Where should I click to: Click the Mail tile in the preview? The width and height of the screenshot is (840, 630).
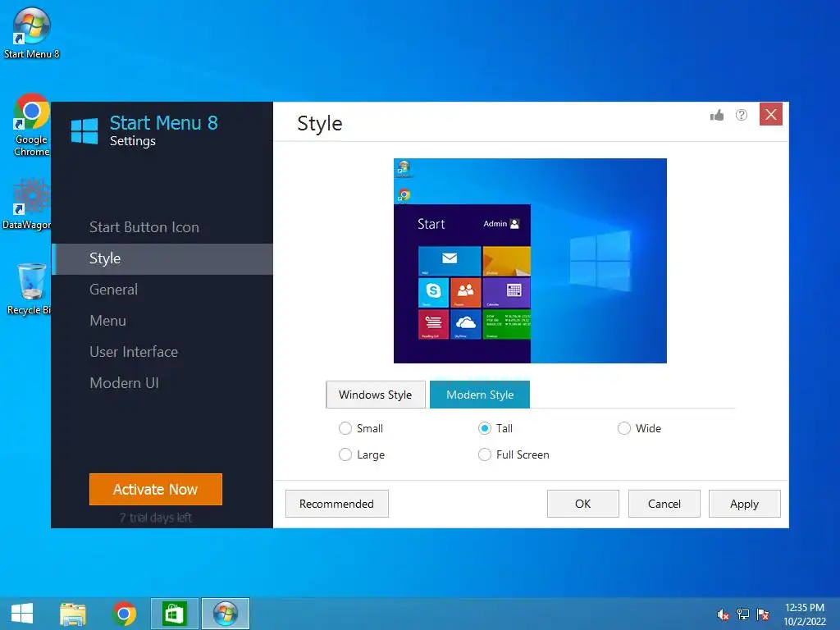point(450,262)
